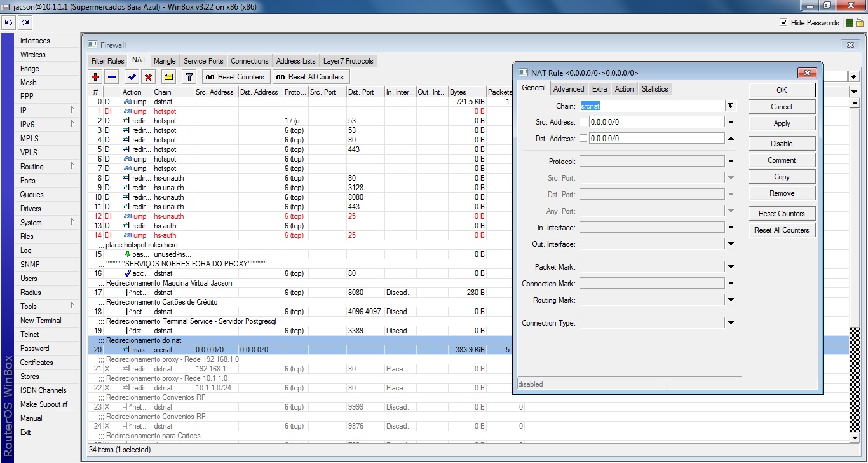Expand the Out. Interface field
The image size is (868, 463).
[x=731, y=244]
